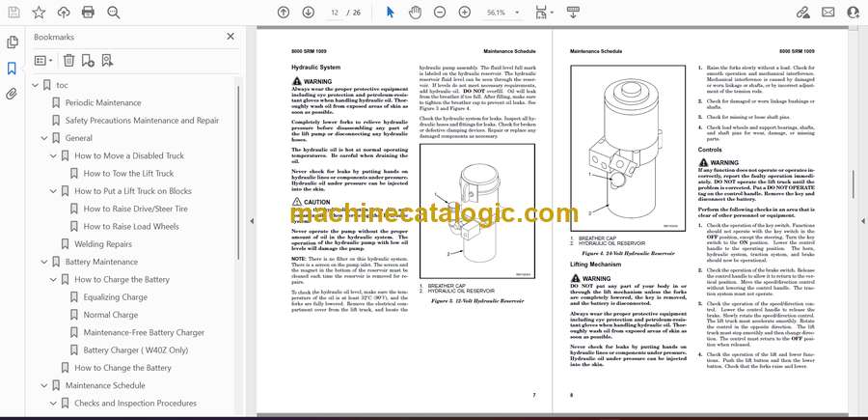The image size is (868, 420).
Task: Click the read mode keyboard icon
Action: pos(573,13)
